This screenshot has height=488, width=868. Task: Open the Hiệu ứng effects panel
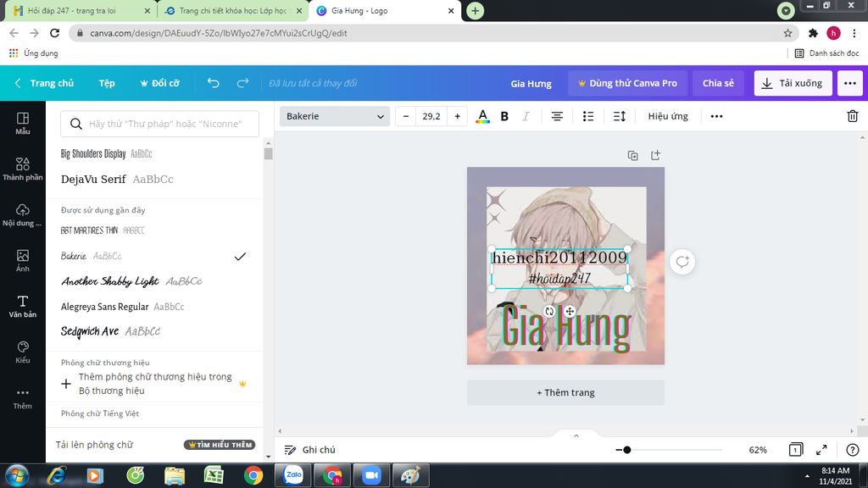tap(668, 116)
